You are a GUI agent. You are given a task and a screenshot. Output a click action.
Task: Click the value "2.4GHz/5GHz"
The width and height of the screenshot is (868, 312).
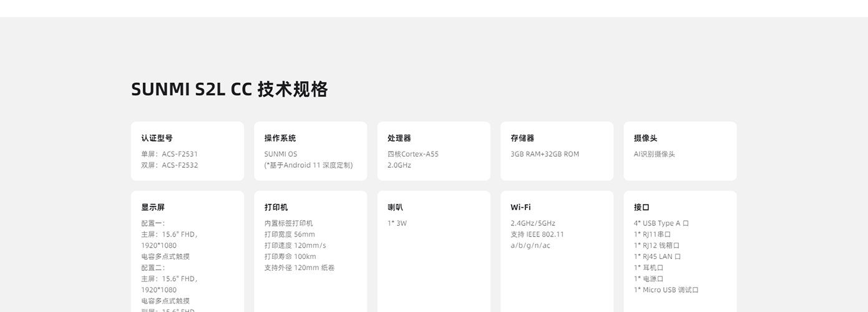pos(533,223)
